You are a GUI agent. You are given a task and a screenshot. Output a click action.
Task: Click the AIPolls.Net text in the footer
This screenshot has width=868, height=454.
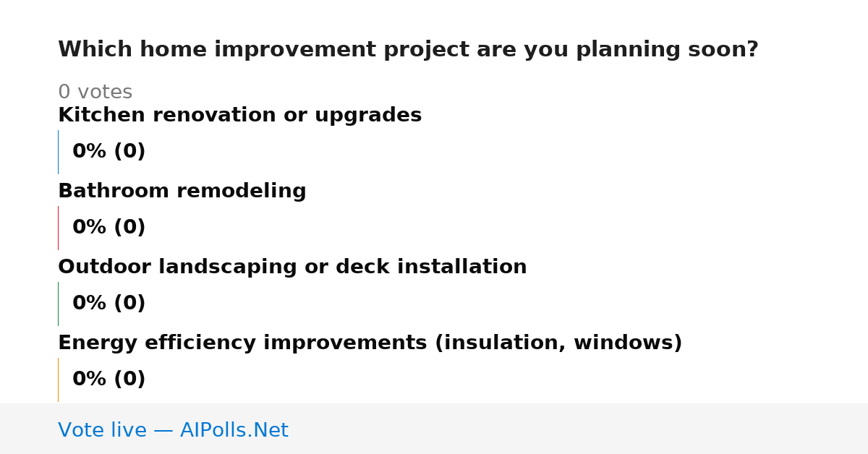tap(234, 431)
